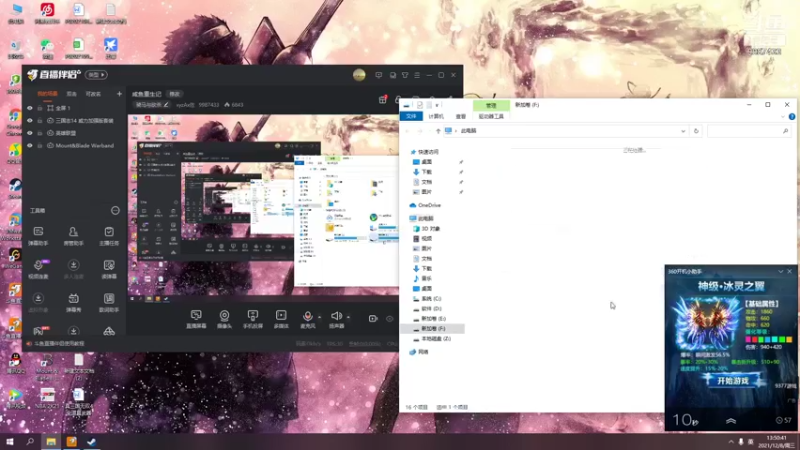Toggle the lock on the Mount&Blade Warband source
800x450 pixels.
(x=40, y=146)
